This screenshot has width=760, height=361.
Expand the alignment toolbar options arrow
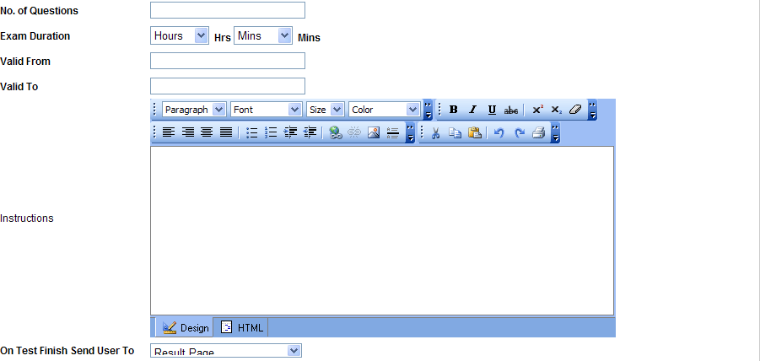click(410, 133)
